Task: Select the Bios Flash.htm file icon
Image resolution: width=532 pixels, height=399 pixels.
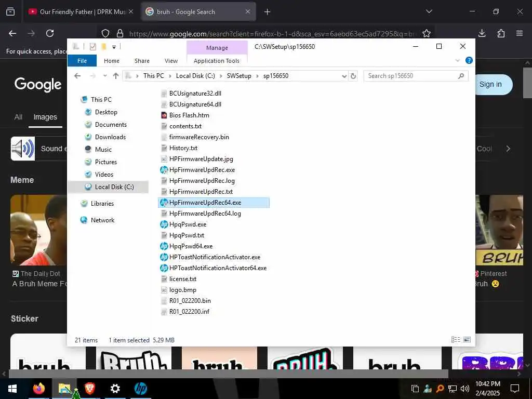Action: pyautogui.click(x=164, y=115)
